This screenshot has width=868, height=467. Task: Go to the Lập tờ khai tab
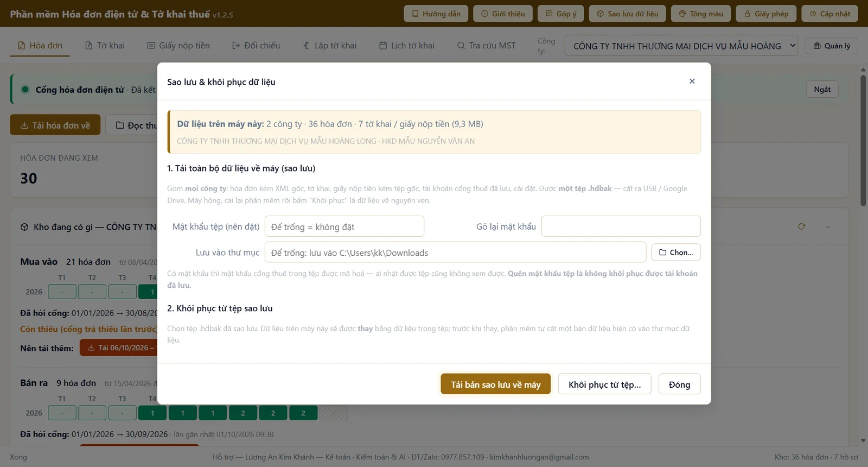329,46
